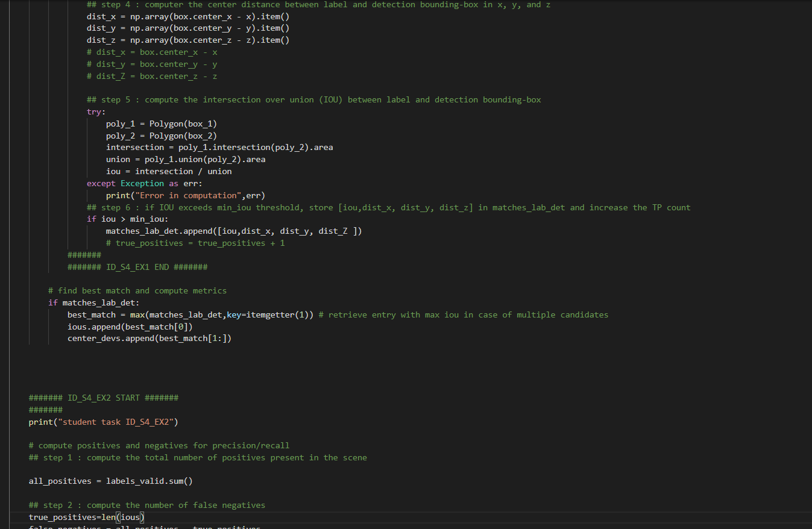Click '# compute positives and negatives for precision/recall' comment
The image size is (812, 529).
click(x=159, y=446)
